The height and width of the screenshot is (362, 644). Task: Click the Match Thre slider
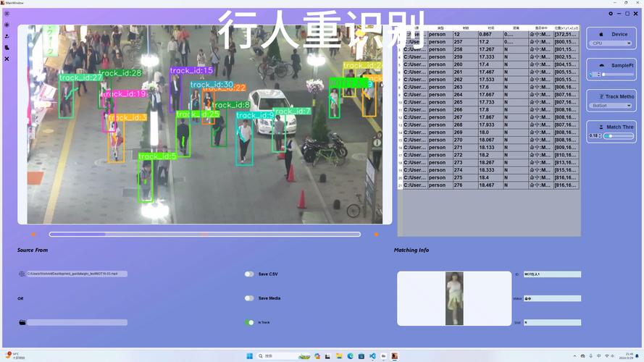[619, 136]
